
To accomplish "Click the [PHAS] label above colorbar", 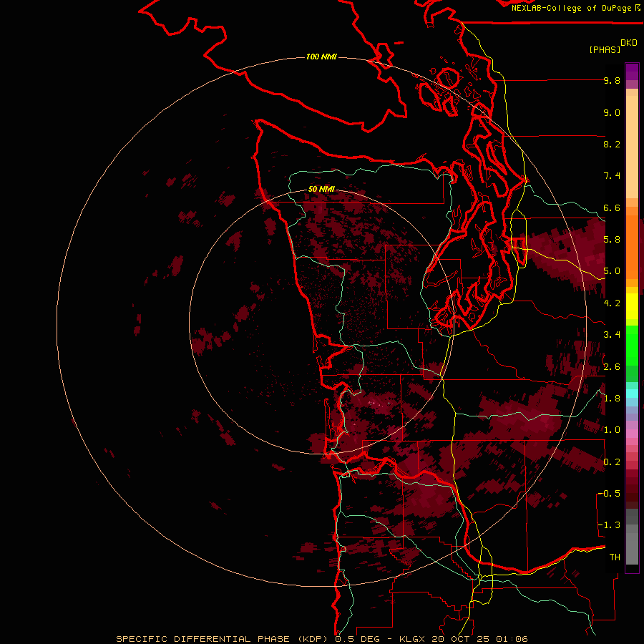I will tap(605, 50).
